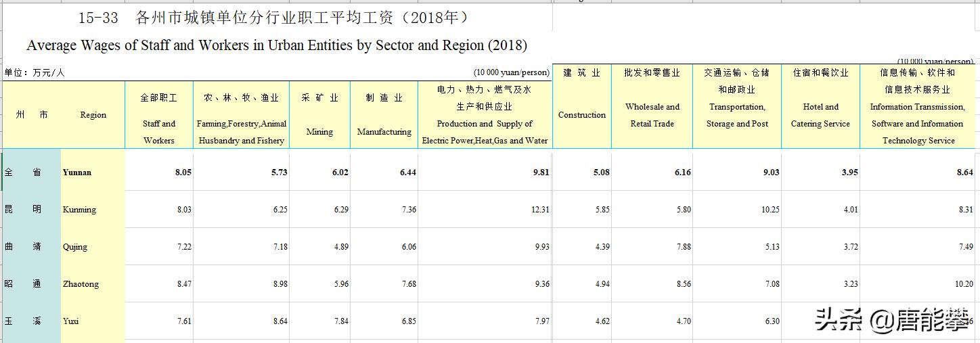Select Kunming's farming value 6.25
This screenshot has height=343, width=980.
280,210
